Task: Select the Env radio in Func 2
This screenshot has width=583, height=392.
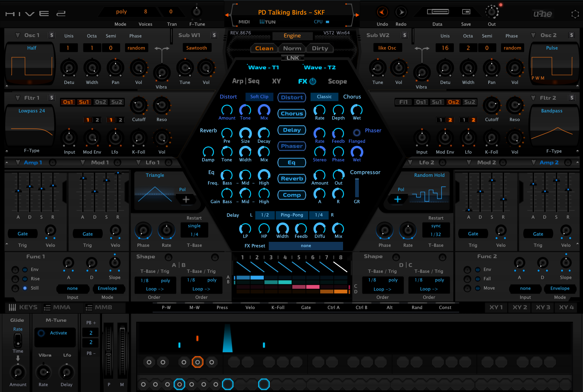Action: [x=478, y=269]
